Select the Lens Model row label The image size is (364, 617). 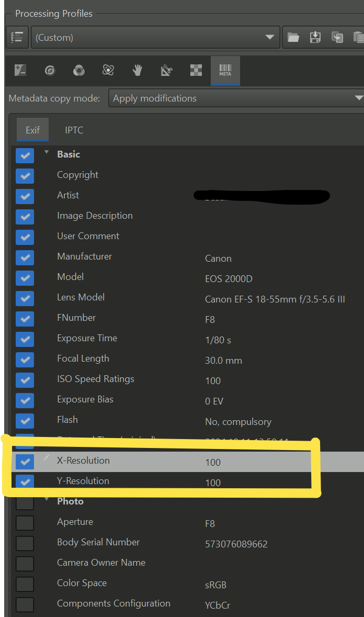pyautogui.click(x=81, y=297)
